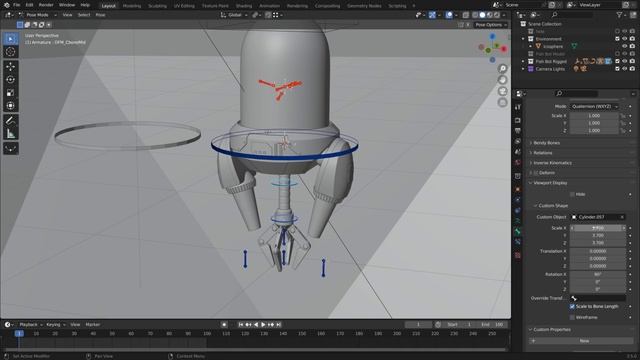The height and width of the screenshot is (360, 640).
Task: Open the Bone properties tab
Action: pos(518,231)
